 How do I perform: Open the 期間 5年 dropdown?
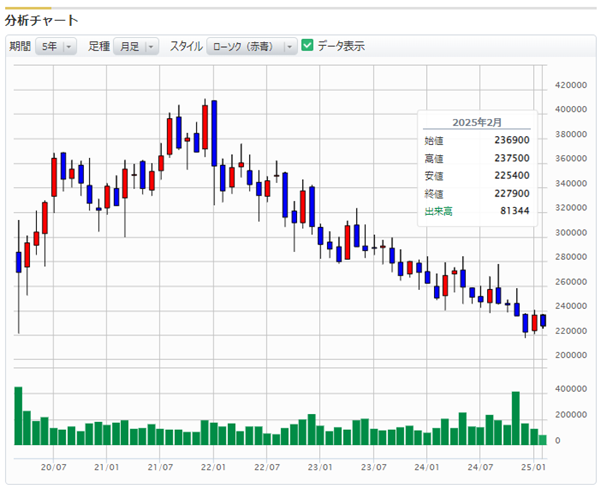click(56, 46)
